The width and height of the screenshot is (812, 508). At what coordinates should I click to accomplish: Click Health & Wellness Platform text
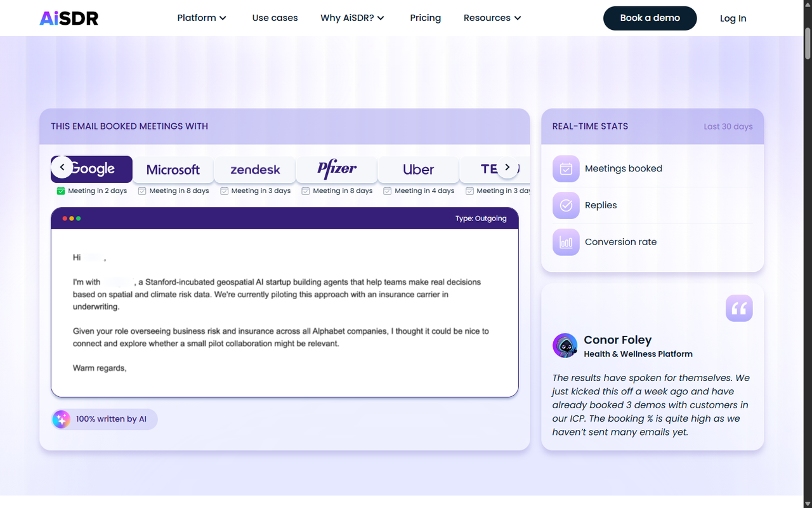pyautogui.click(x=638, y=354)
